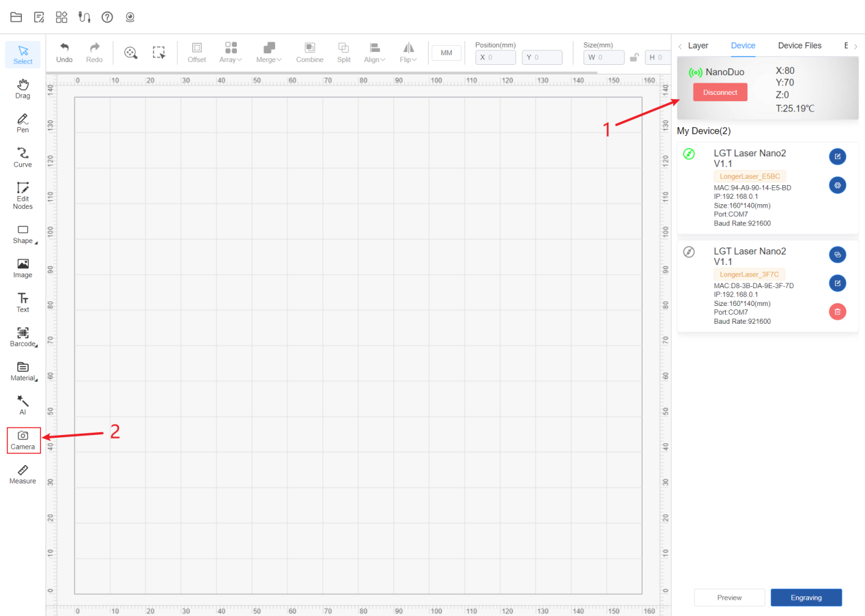Click the Preview button

click(730, 598)
